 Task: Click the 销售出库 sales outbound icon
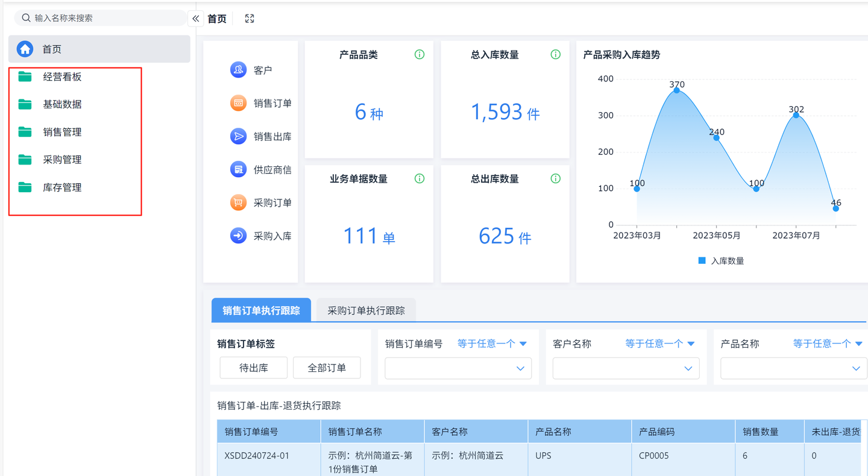(237, 136)
